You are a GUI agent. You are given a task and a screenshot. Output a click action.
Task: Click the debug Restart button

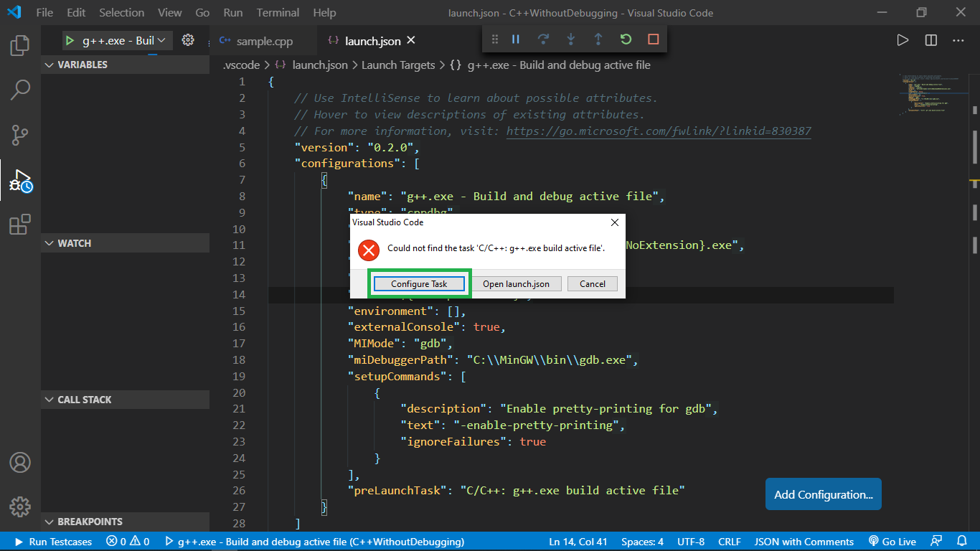626,39
